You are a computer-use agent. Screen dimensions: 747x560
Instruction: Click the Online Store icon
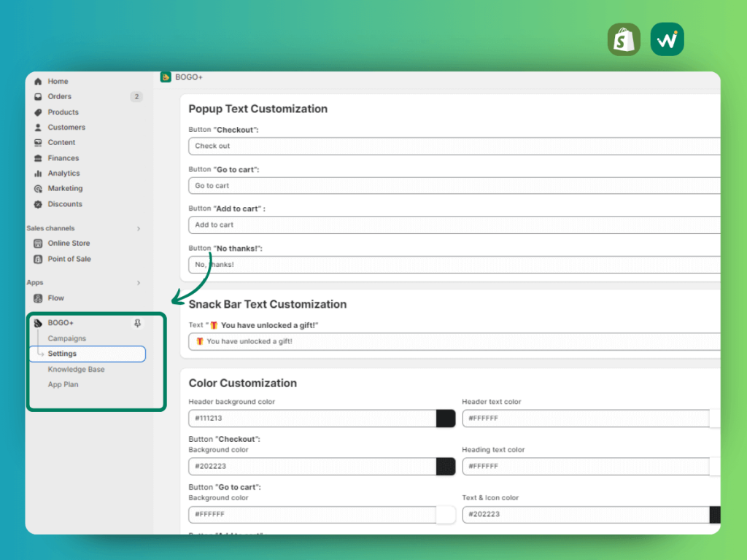tap(38, 244)
